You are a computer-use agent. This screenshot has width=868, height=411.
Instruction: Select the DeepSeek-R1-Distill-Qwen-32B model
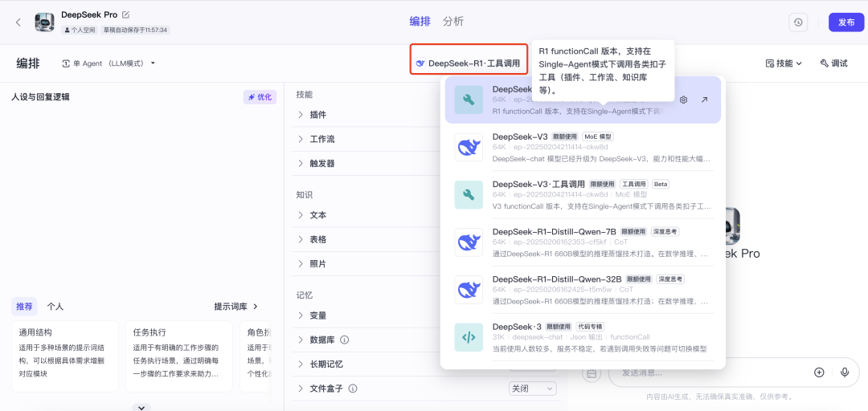click(583, 289)
